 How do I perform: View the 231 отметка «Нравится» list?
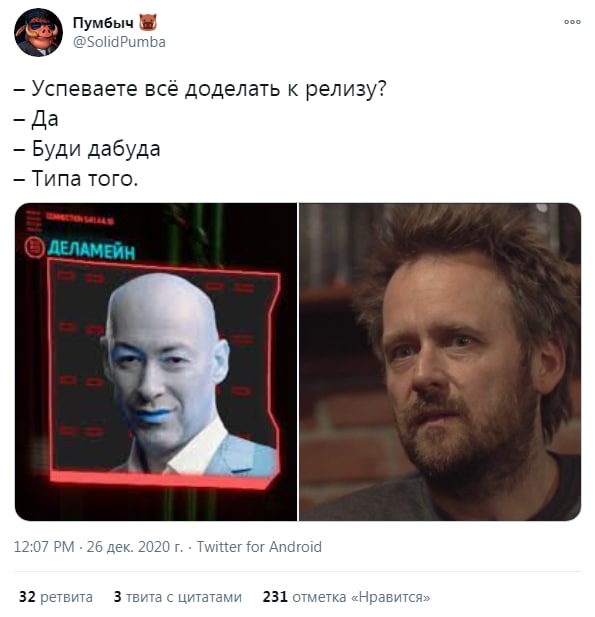click(346, 597)
